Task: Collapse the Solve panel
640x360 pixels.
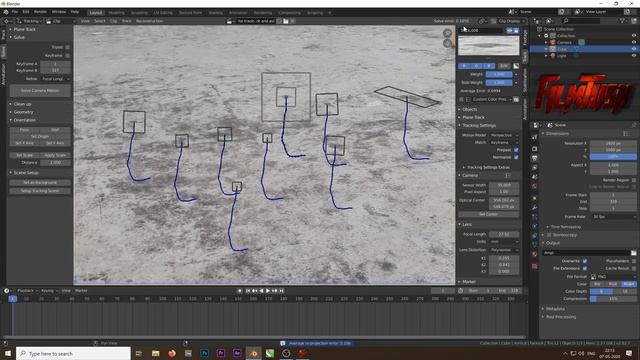Action: pos(19,37)
